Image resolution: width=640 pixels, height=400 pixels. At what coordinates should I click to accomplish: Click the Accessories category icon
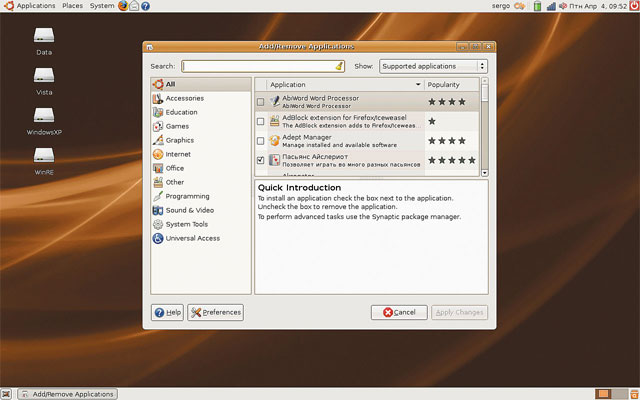158,98
